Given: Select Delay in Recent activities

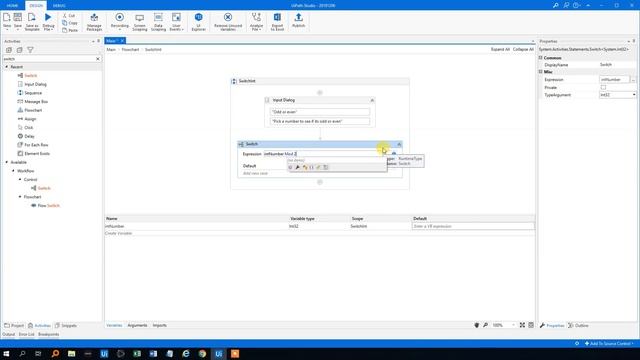Looking at the screenshot, I should pos(29,136).
